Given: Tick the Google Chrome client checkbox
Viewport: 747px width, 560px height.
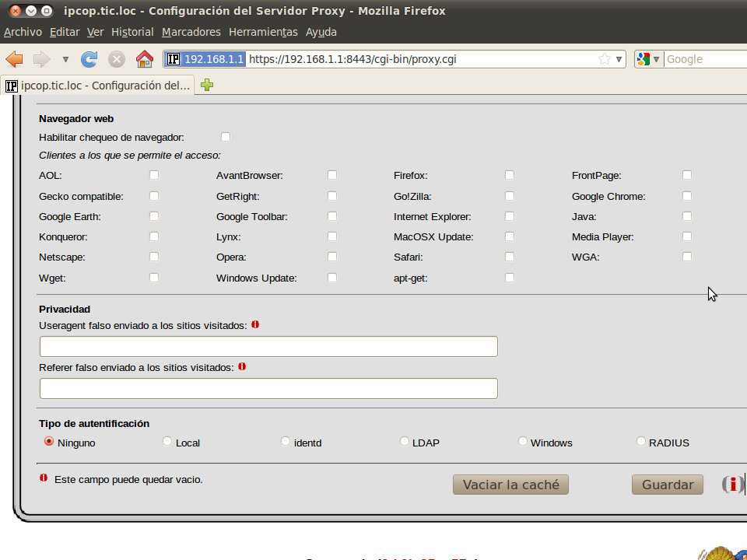Looking at the screenshot, I should (x=687, y=196).
